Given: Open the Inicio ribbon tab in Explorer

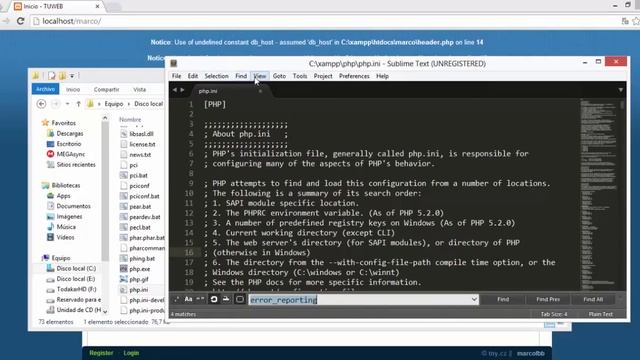Looking at the screenshot, I should [x=73, y=89].
